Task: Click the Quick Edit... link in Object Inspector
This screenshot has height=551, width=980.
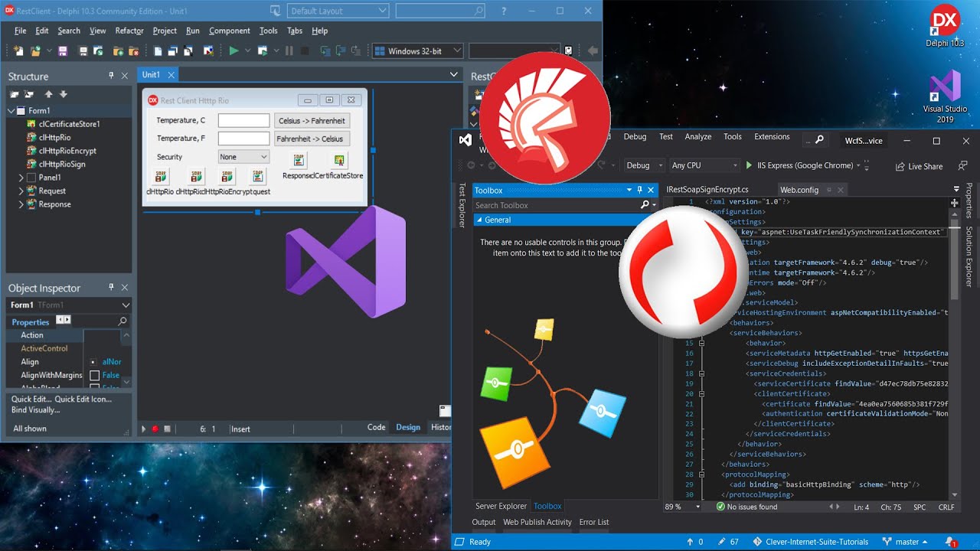Action: click(31, 399)
